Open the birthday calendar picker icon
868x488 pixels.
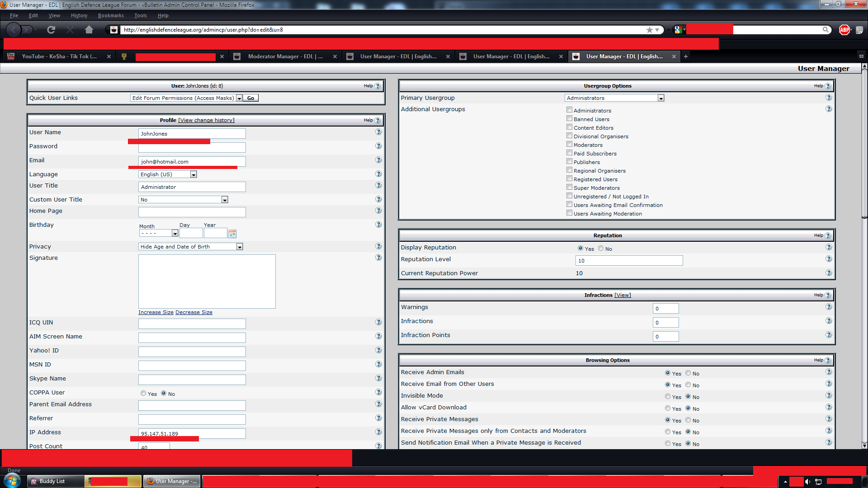232,234
